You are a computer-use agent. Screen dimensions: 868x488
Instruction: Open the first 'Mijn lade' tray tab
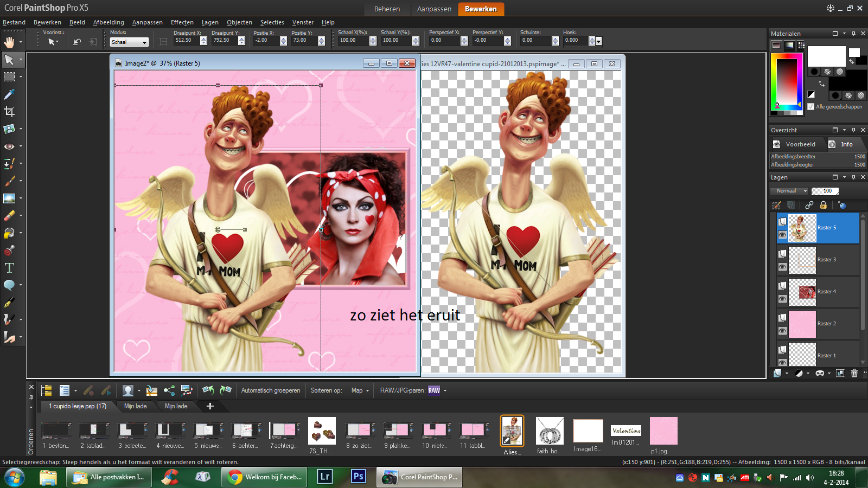coord(135,406)
